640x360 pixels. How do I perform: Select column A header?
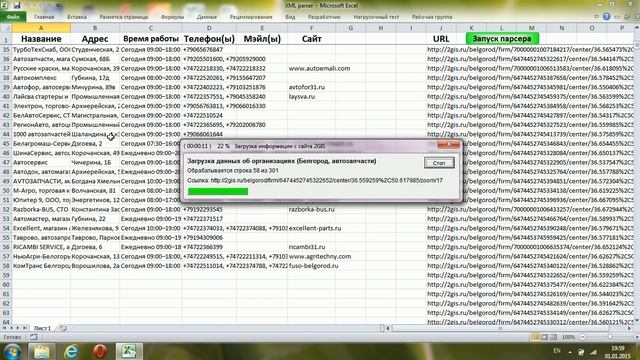[x=41, y=28]
